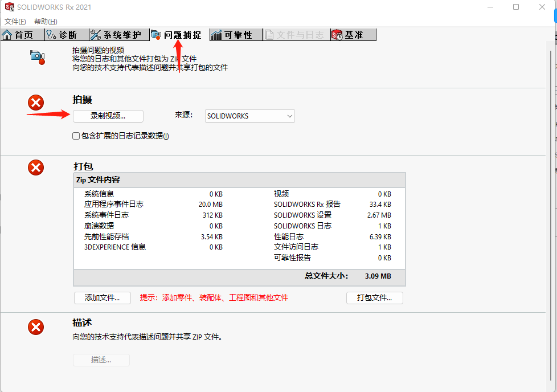
Task: Click the red X status icon beside 打包
Action: click(36, 168)
